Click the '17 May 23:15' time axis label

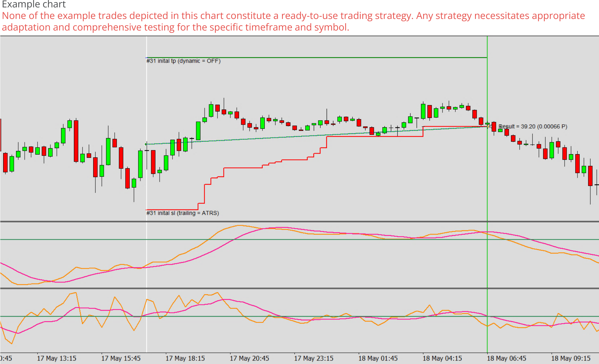click(314, 358)
